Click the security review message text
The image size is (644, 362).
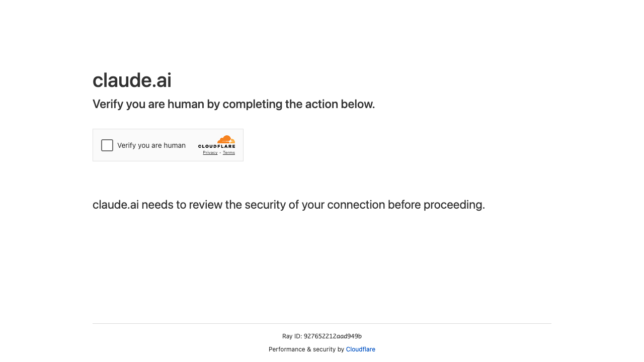click(x=288, y=205)
